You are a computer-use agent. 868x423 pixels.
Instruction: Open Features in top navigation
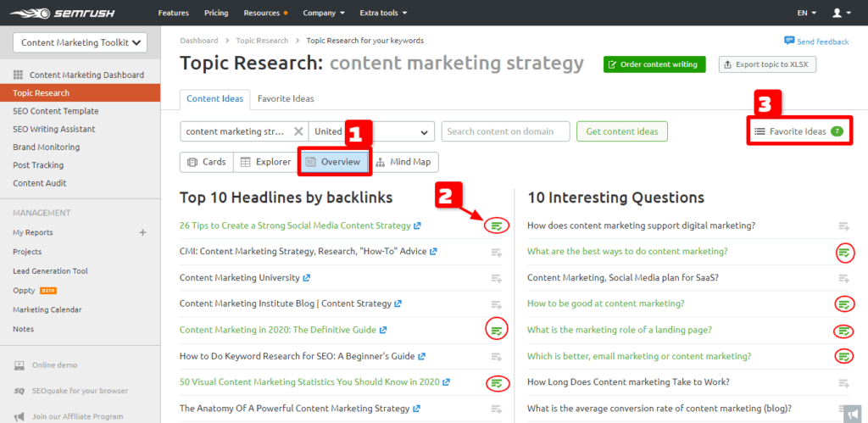click(173, 13)
